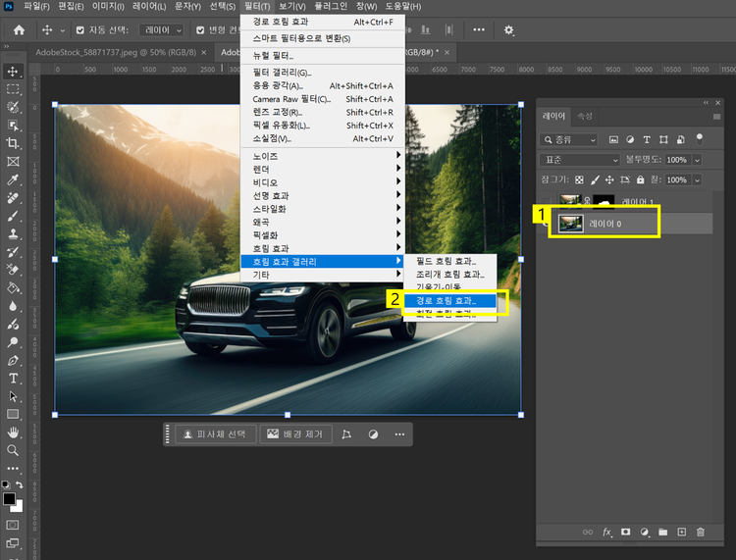The height and width of the screenshot is (560, 736).
Task: Add a layer mask in Layers panel
Action: [626, 532]
